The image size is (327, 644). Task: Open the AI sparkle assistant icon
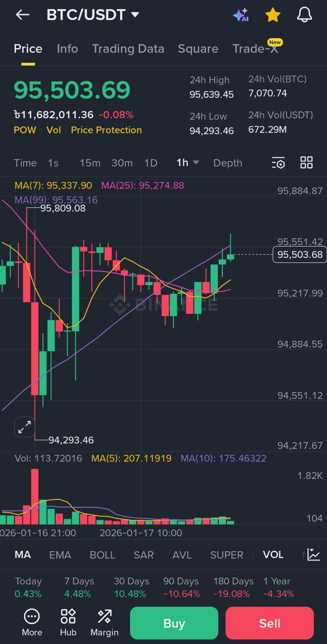(241, 15)
